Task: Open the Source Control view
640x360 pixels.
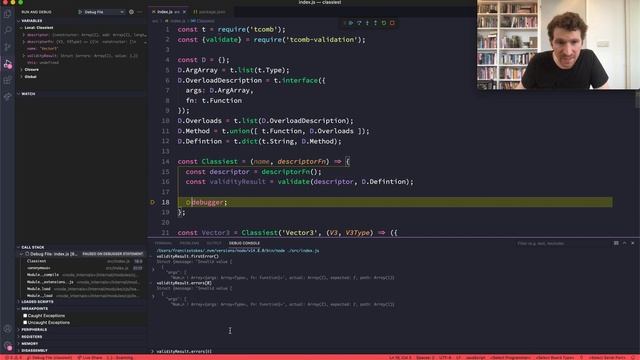Action: [7, 47]
